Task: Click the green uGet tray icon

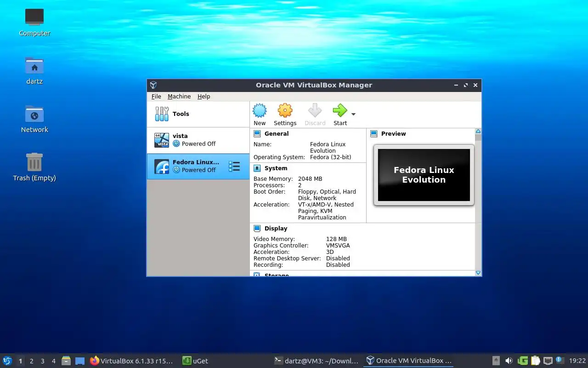Action: click(523, 361)
